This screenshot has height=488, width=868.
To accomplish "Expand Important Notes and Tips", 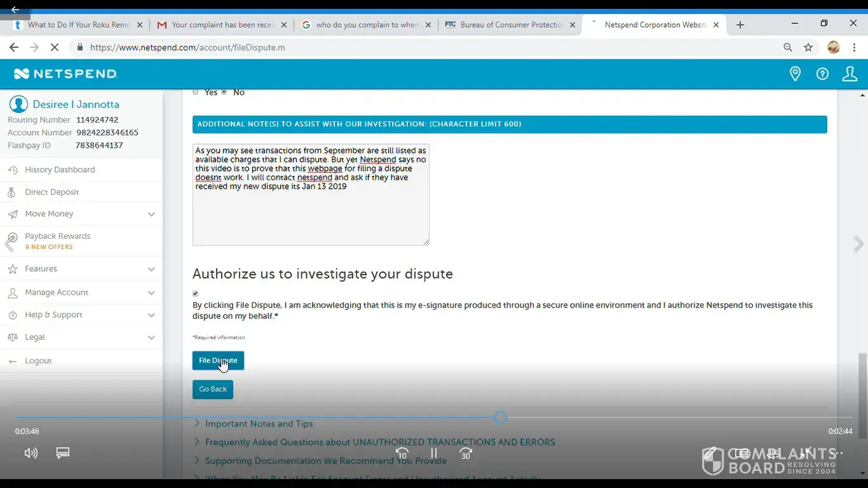I will tap(259, 424).
